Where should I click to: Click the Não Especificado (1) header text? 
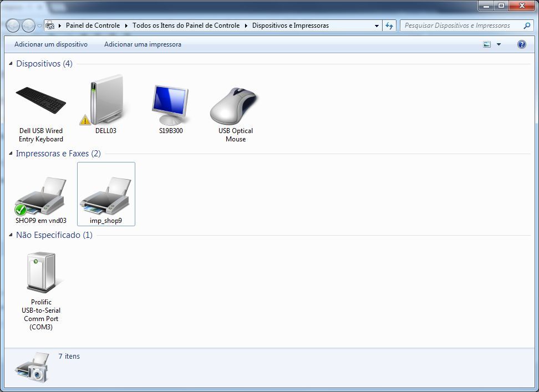[54, 235]
